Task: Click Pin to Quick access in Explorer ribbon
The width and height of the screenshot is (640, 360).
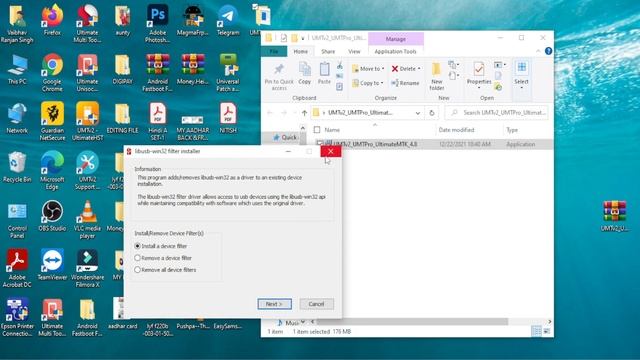Action: click(279, 77)
